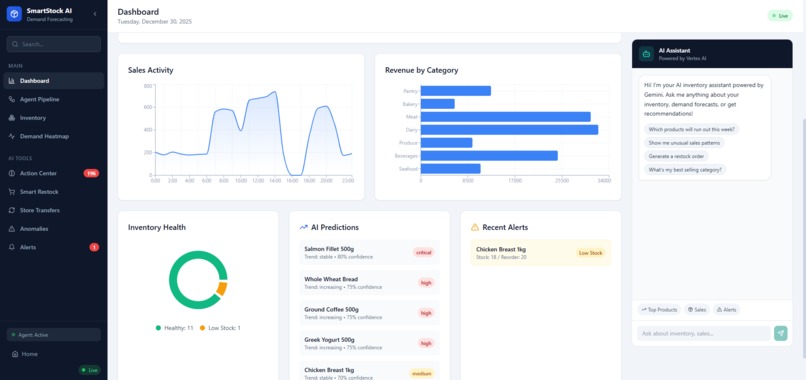Click the AI Assistant robot icon
This screenshot has height=380, width=806.
tap(646, 53)
